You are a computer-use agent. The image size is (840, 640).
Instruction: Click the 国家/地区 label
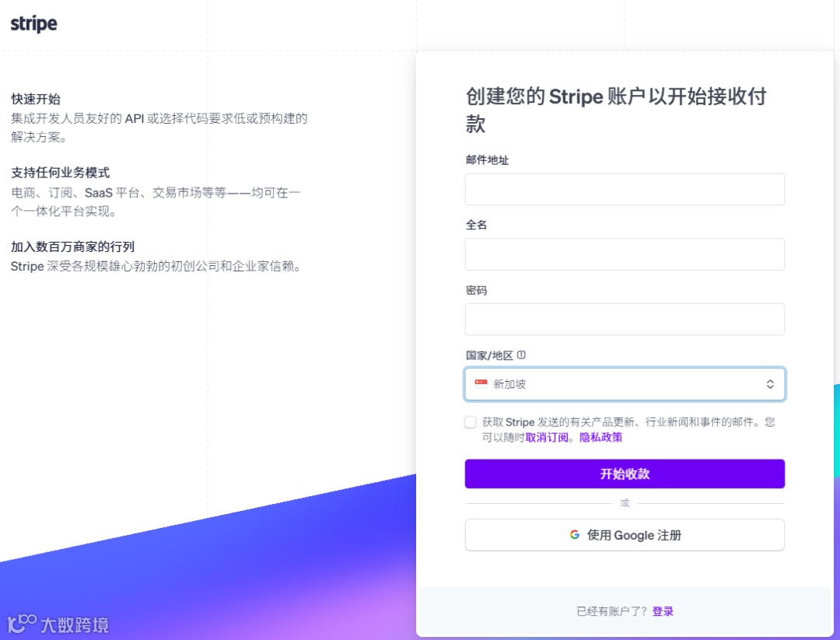pos(489,355)
